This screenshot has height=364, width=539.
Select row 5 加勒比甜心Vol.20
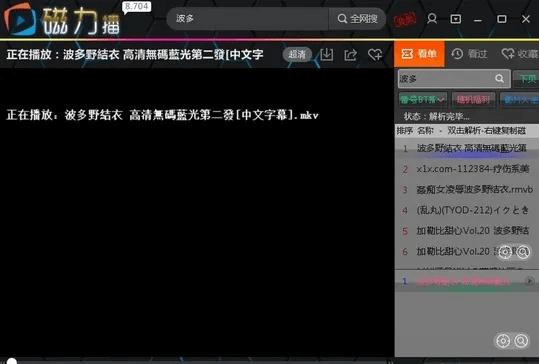(x=467, y=231)
